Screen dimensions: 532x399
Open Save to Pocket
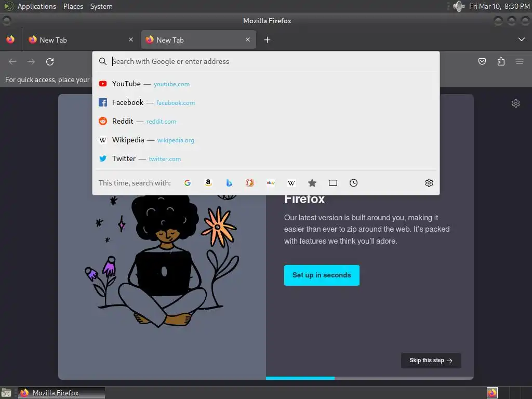click(x=482, y=61)
